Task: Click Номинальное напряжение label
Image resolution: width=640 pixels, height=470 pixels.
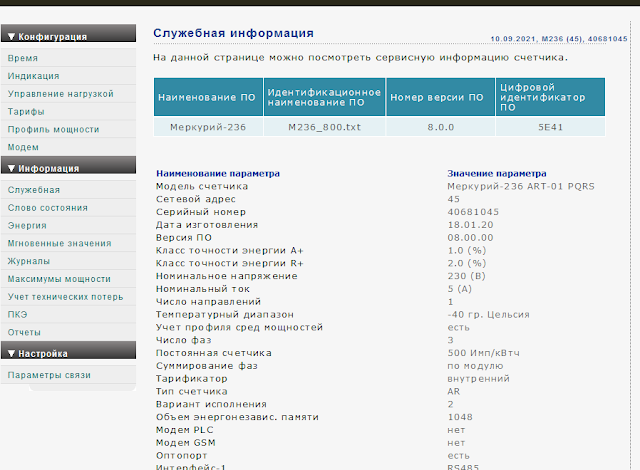Action: coord(227,276)
